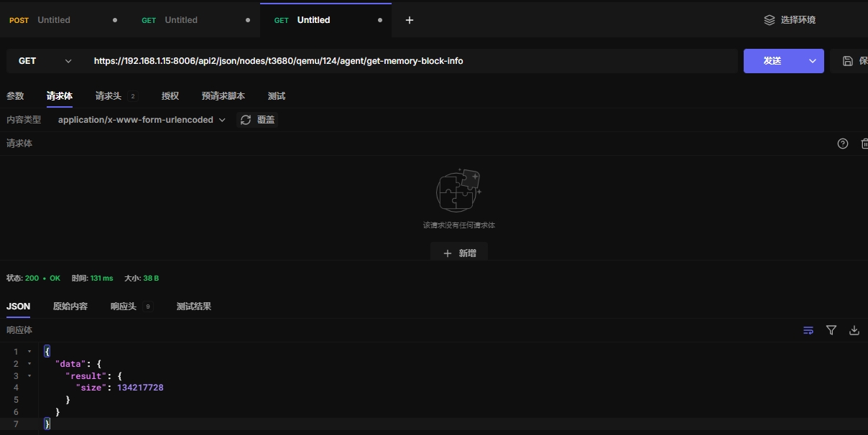Collapse the JSON fold arrow on line 1
Image resolution: width=868 pixels, height=435 pixels.
point(29,352)
